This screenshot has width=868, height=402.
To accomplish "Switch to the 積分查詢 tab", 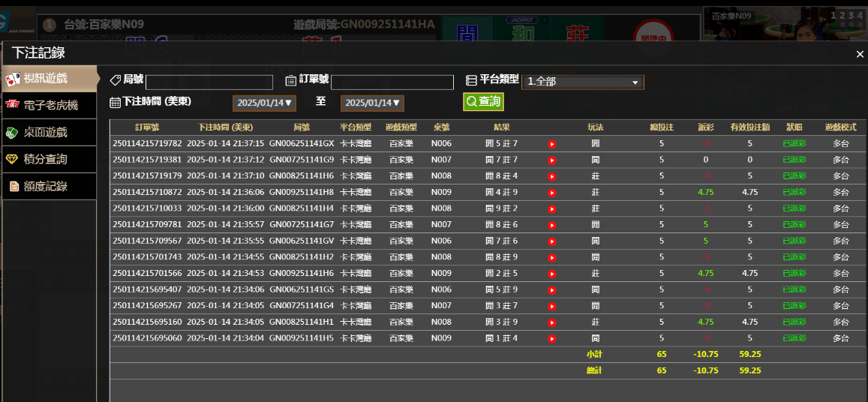I will click(50, 159).
